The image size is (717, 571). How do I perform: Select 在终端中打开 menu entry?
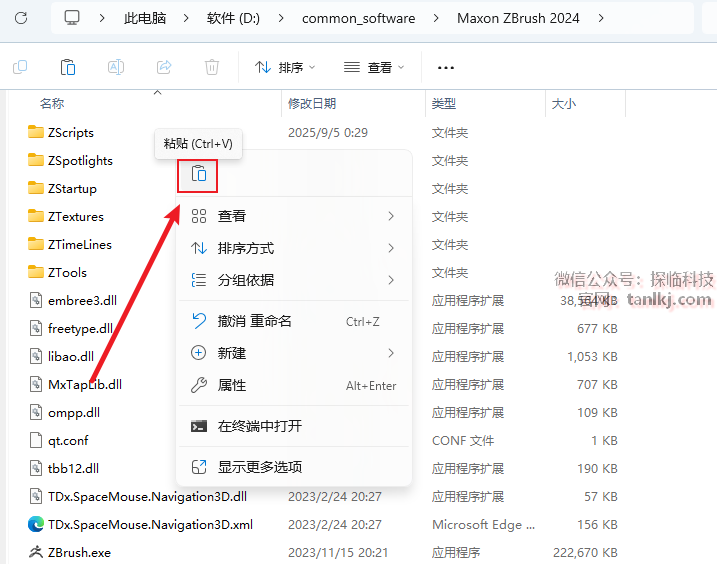tap(260, 426)
